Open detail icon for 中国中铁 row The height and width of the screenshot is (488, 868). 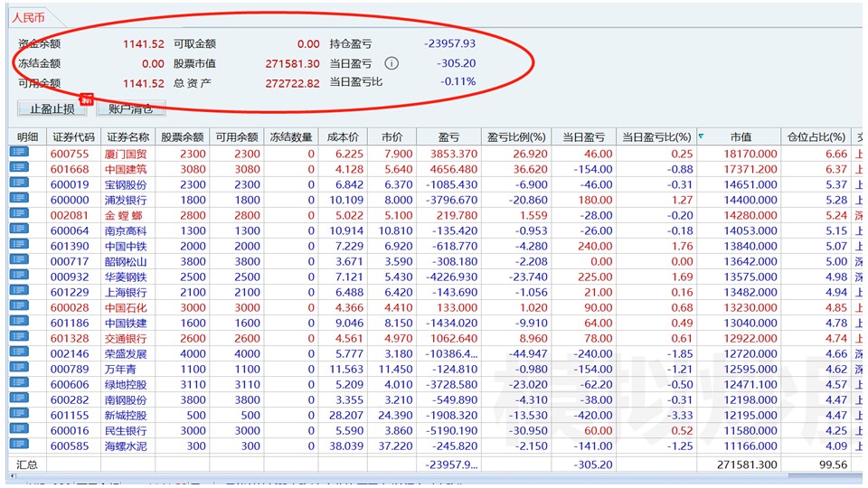(19, 245)
